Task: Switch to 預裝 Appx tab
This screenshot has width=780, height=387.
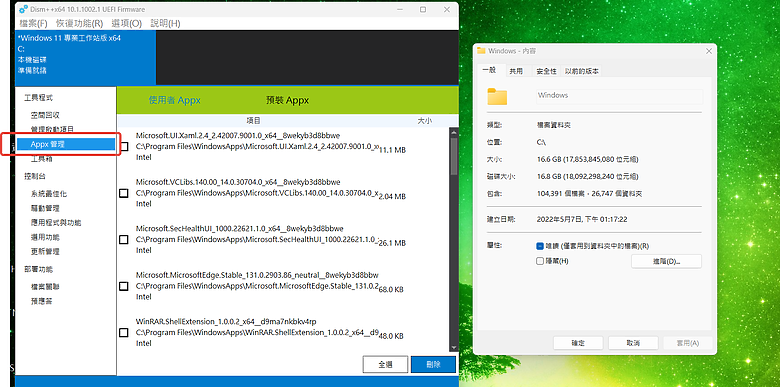Action: pos(288,100)
